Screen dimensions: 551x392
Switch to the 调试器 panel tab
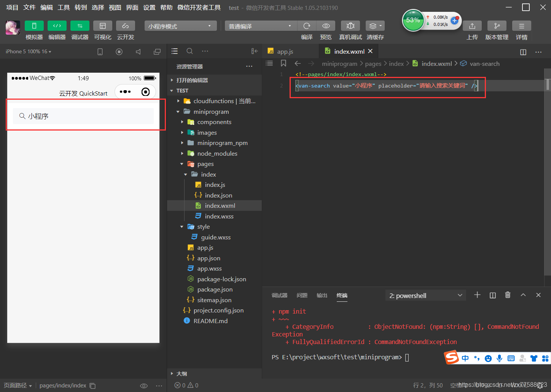[279, 295]
